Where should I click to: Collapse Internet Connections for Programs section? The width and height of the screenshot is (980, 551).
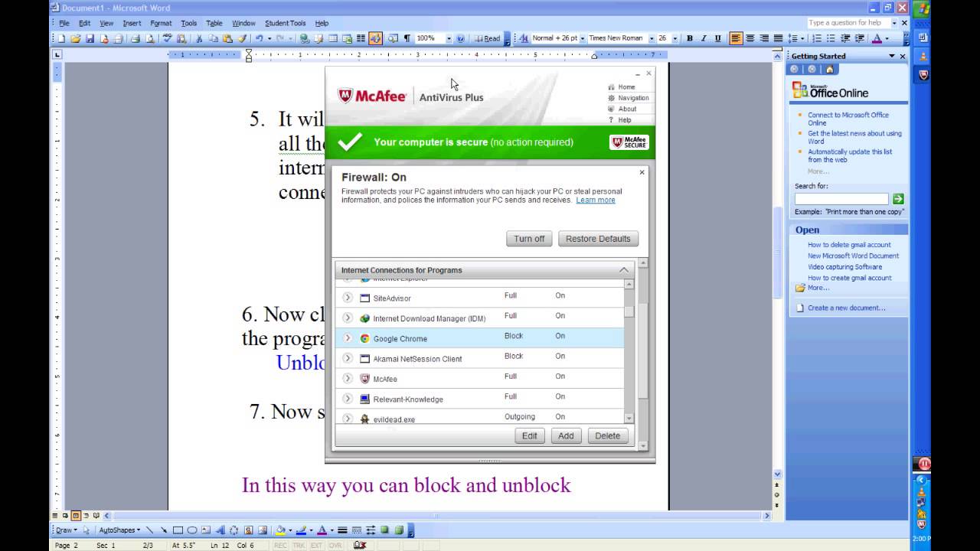(x=623, y=270)
